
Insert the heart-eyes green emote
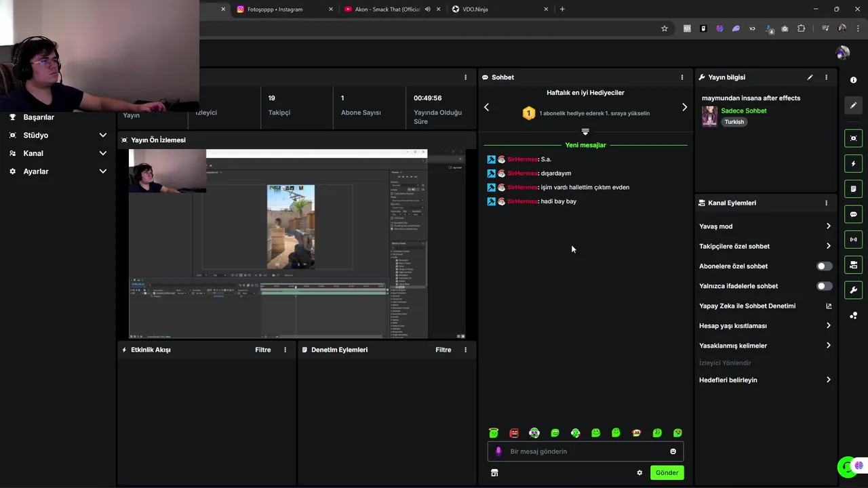coord(677,433)
